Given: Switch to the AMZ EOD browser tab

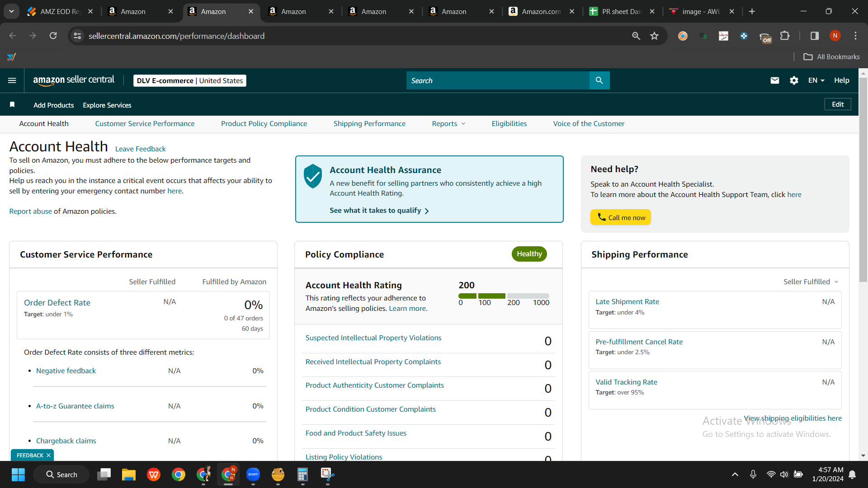Looking at the screenshot, I should 61,11.
